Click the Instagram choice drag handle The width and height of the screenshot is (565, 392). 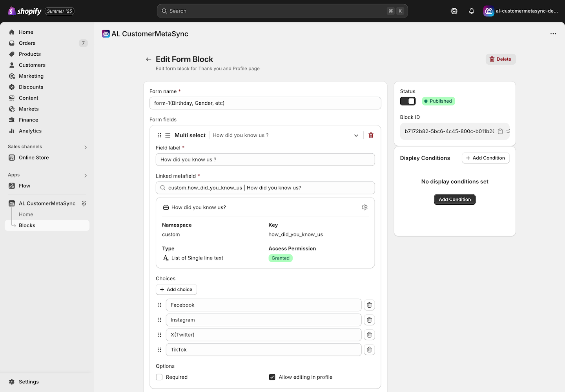[x=160, y=320]
